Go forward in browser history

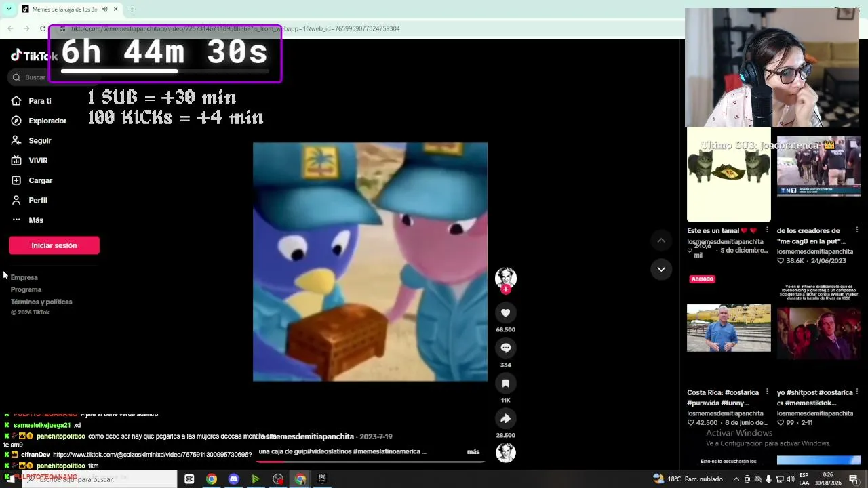[x=26, y=28]
